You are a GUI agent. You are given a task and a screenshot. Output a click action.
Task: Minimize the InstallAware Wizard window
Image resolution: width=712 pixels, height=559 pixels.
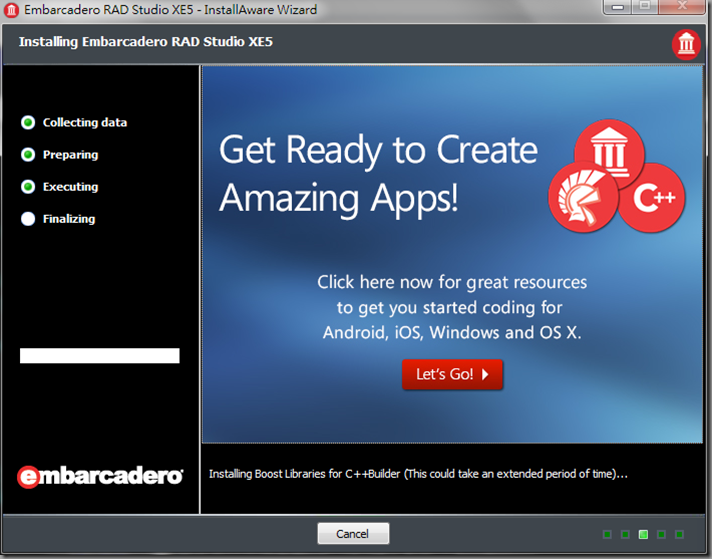point(618,7)
